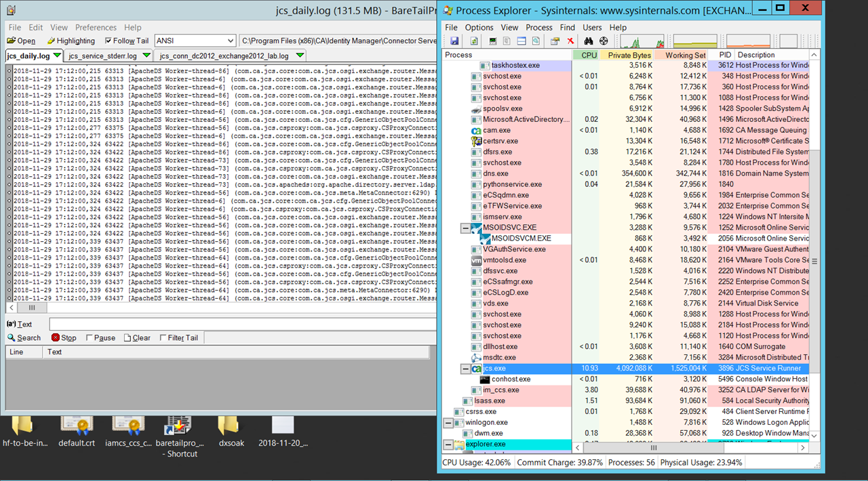Click the cam.exe CA process icon

477,130
